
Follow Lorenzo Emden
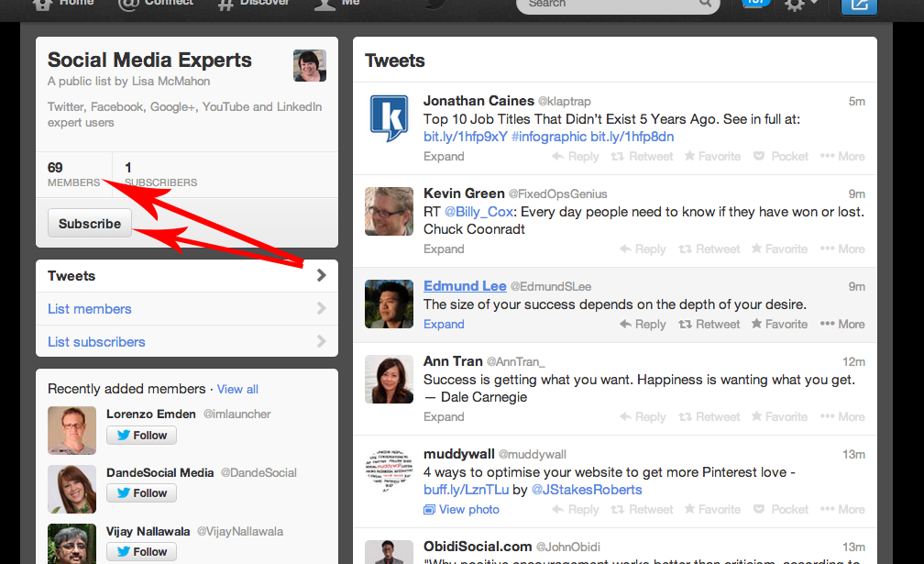pos(141,435)
